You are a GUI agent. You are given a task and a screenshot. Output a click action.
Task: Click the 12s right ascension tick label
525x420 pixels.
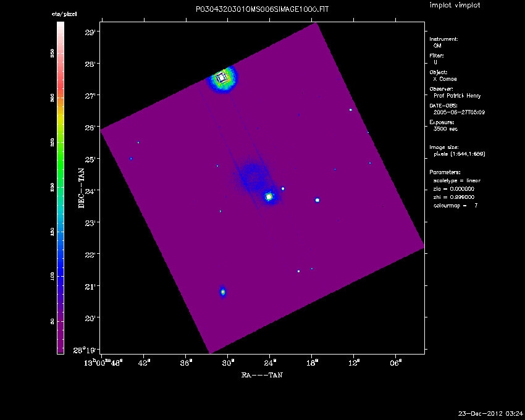(355, 363)
